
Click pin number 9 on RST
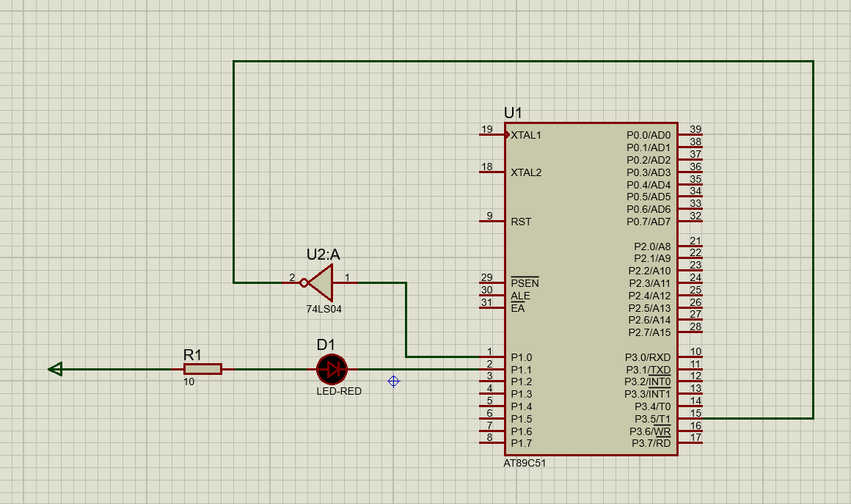coord(489,216)
